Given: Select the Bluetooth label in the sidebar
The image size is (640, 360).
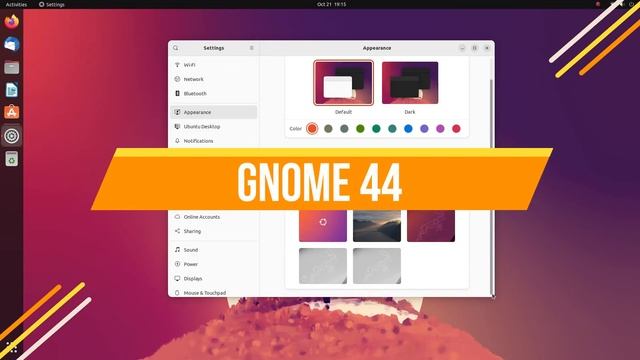Looking at the screenshot, I should [195, 93].
